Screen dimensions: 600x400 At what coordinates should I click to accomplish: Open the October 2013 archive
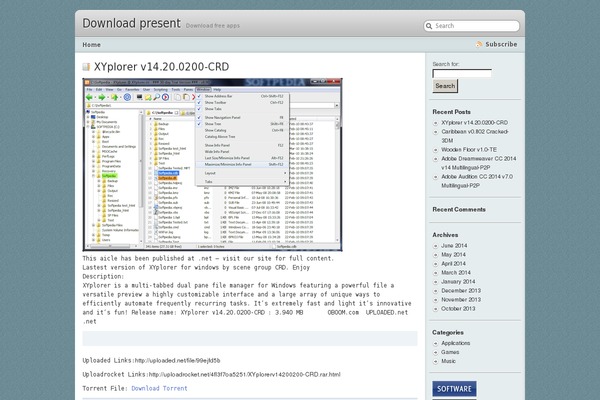(458, 309)
